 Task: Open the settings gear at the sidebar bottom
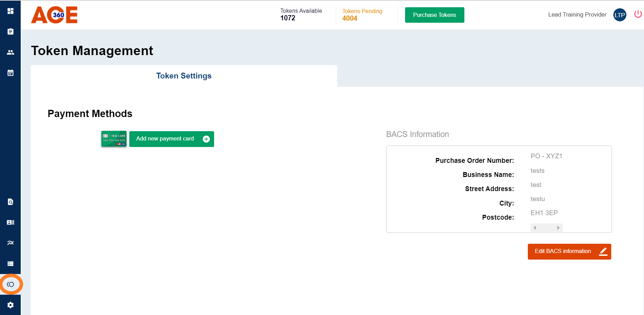coord(10,305)
